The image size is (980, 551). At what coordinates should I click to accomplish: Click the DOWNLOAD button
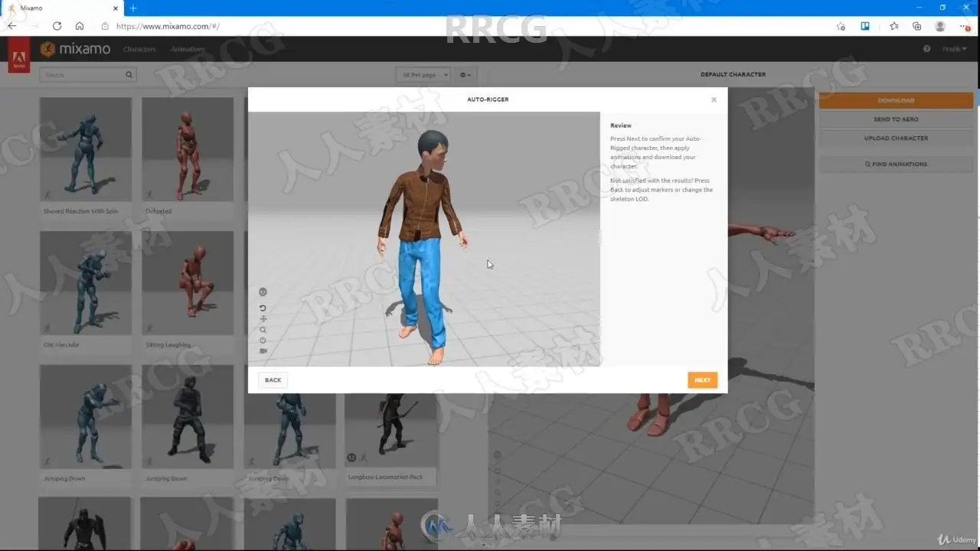896,100
